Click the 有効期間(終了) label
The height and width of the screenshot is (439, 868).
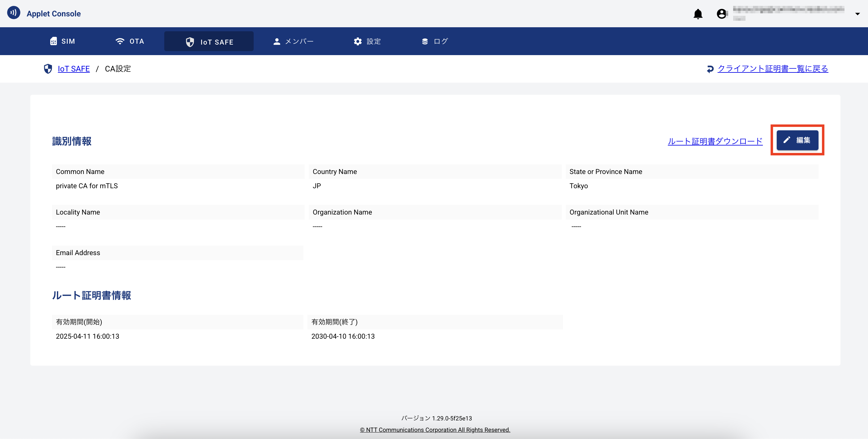tap(335, 322)
